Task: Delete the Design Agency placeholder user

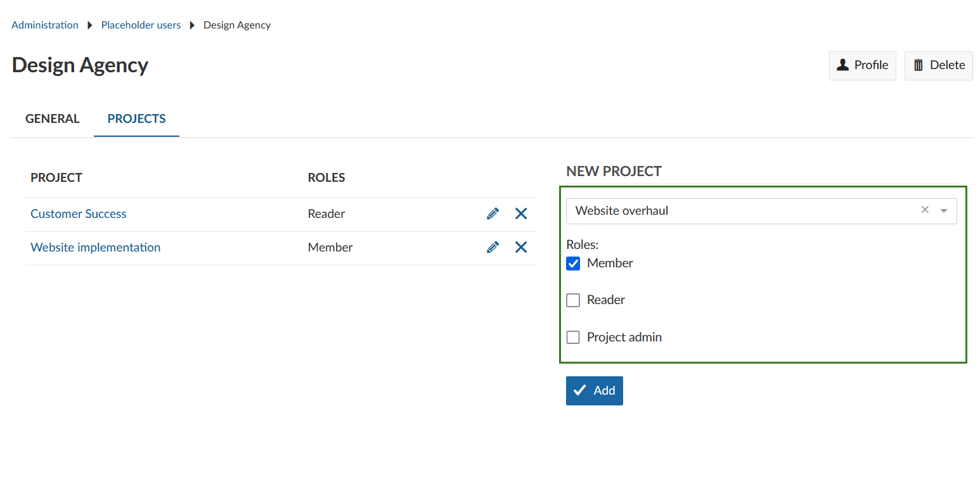Action: tap(938, 65)
